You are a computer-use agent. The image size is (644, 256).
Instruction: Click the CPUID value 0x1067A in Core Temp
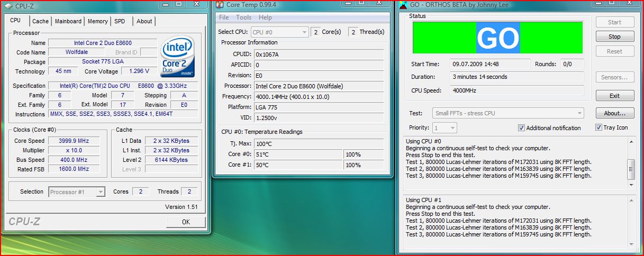[x=319, y=54]
